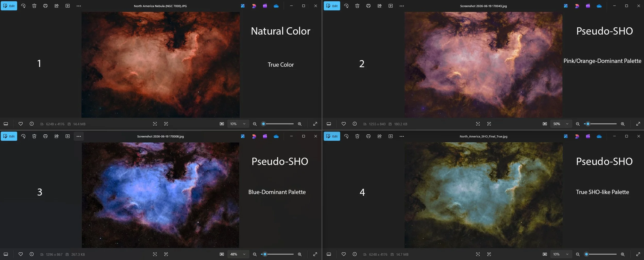Viewport: 644px width, 260px height.
Task: Toggle filmstrip in North_America_SHO_Final_True.jpg window
Action: [x=329, y=254]
